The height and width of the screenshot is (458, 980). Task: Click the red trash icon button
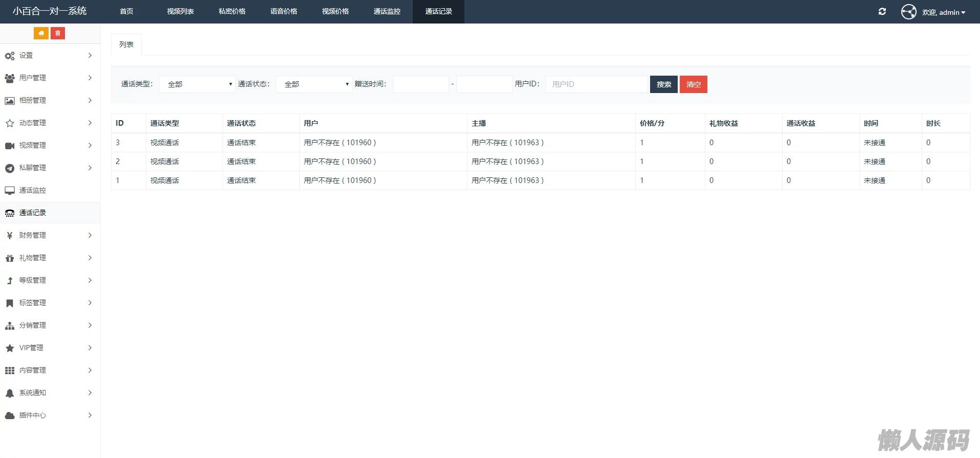pos(58,33)
